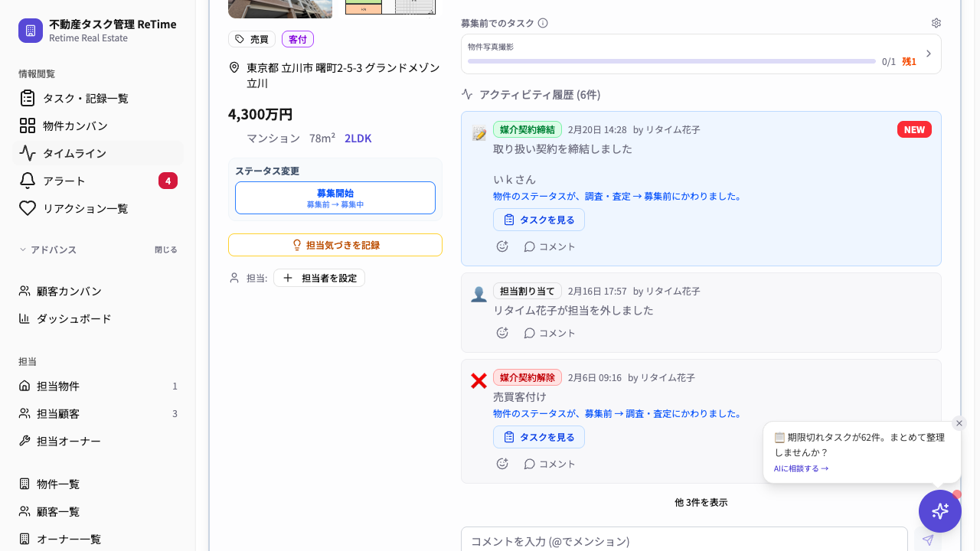Click the 物件写真撮影 progress bar
The image size is (980, 551).
(671, 61)
